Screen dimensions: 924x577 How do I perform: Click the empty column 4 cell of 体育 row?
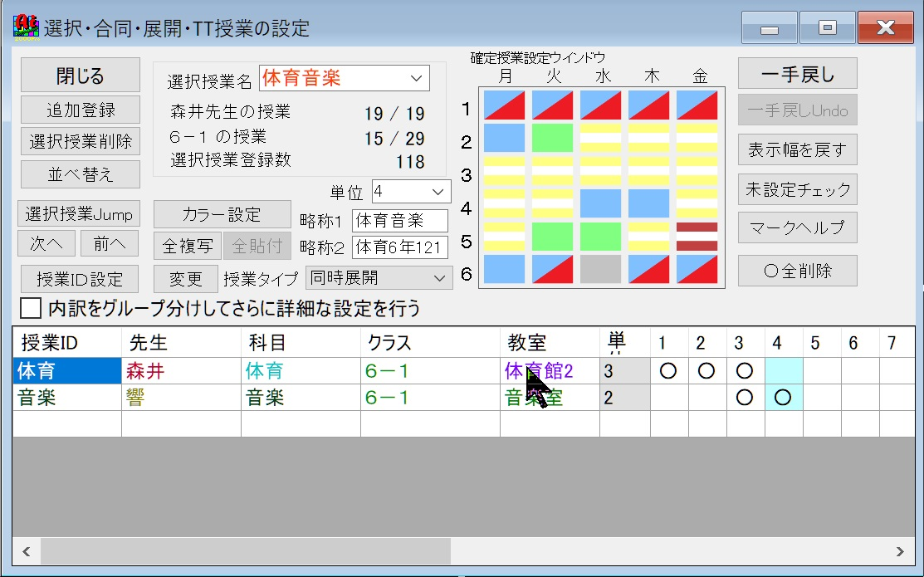click(x=784, y=371)
